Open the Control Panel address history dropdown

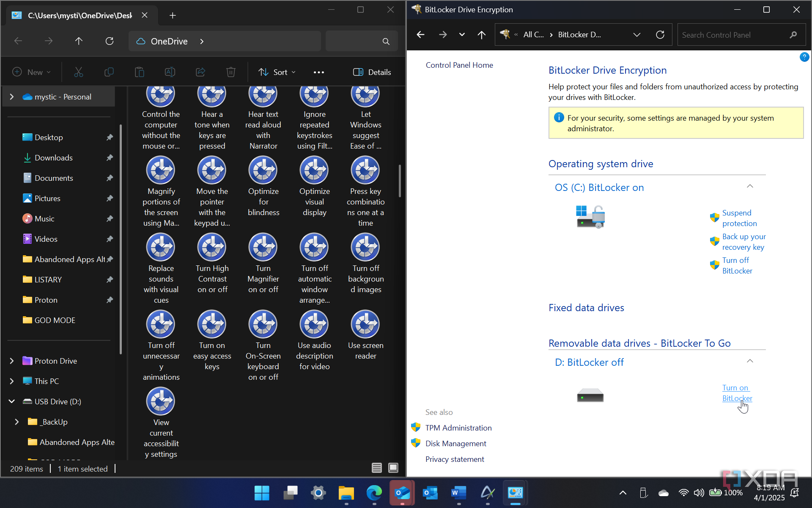coord(637,35)
